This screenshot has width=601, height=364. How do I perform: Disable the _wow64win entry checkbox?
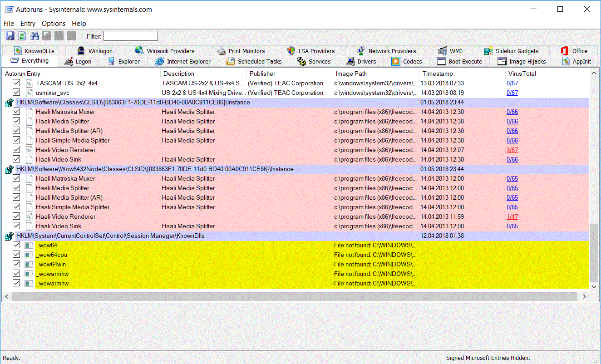[x=16, y=264]
